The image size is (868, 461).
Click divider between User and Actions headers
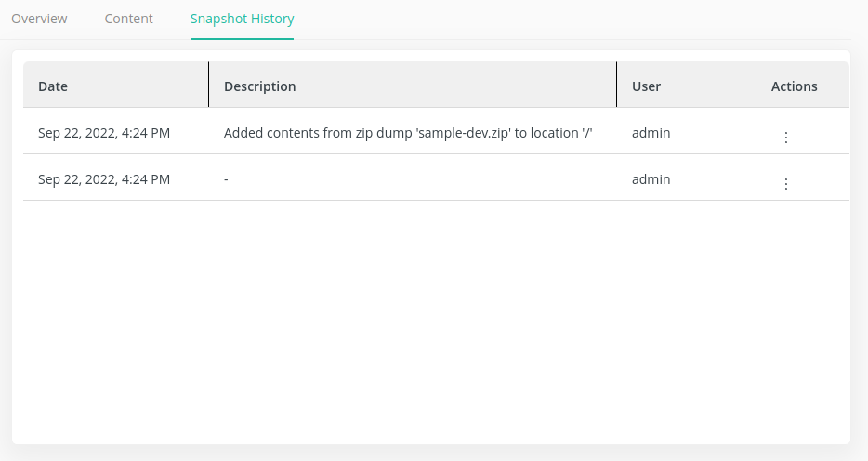(x=756, y=85)
